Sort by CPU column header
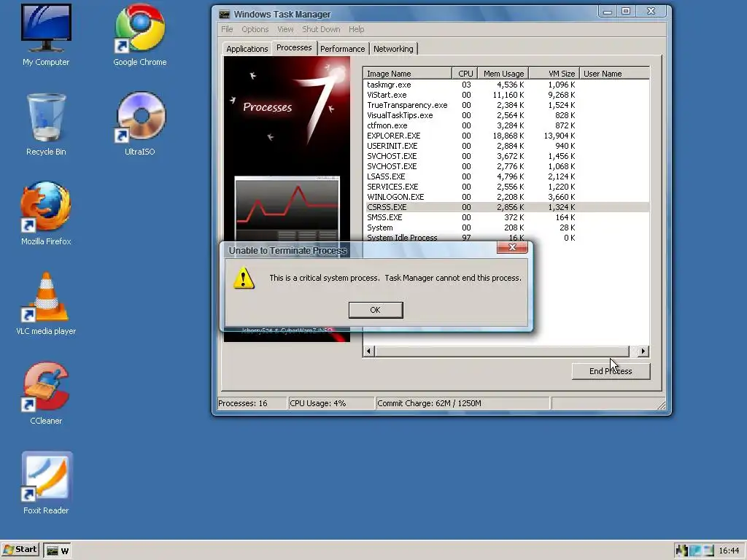 (x=465, y=74)
